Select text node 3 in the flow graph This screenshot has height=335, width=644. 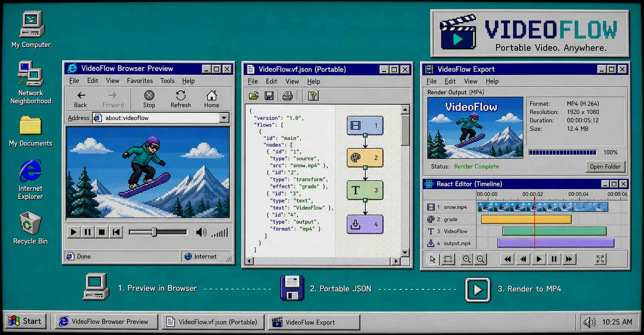point(365,190)
